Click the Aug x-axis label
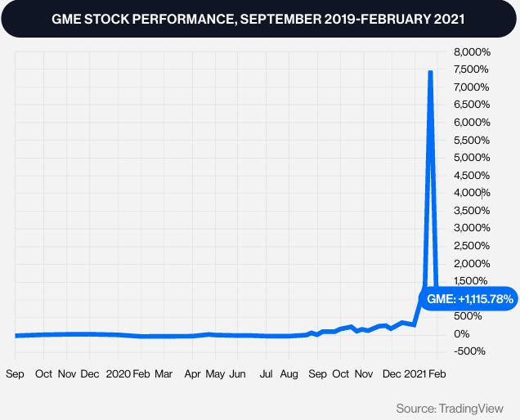The height and width of the screenshot is (420, 520). [289, 374]
